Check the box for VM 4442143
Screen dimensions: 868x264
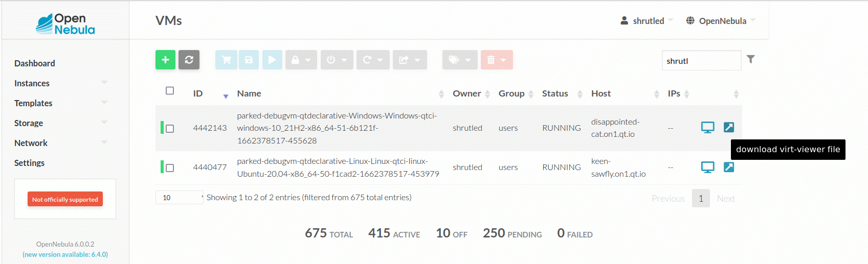pyautogui.click(x=170, y=129)
